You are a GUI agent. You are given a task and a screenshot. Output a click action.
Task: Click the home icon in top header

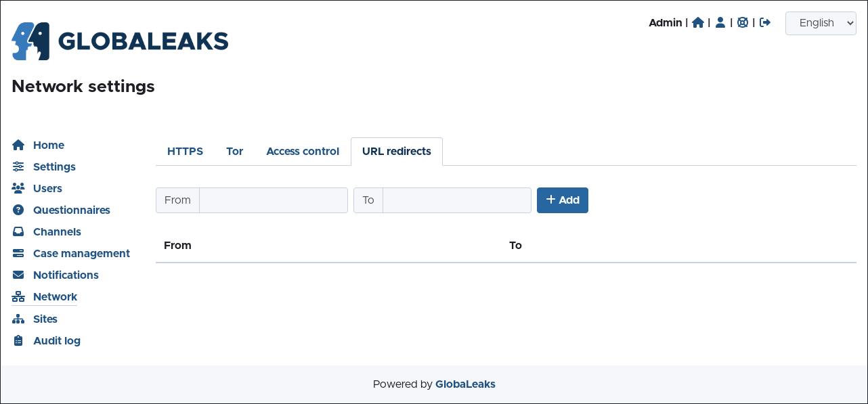[x=698, y=22]
